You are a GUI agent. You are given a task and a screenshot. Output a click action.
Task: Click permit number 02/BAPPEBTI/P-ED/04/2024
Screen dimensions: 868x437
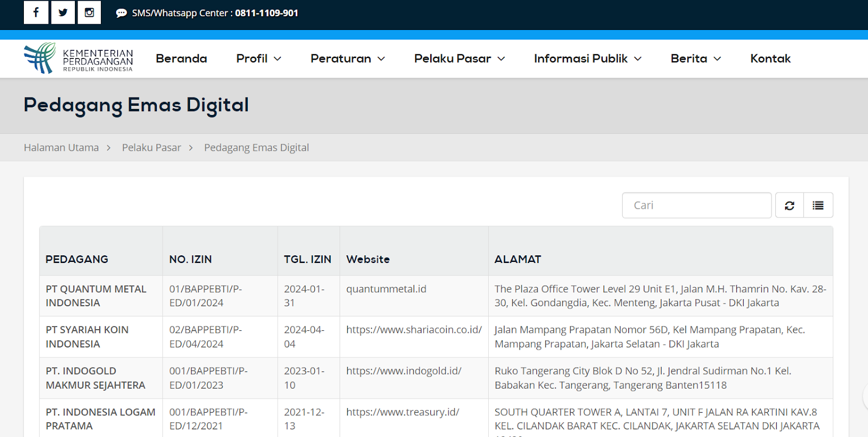coord(220,337)
